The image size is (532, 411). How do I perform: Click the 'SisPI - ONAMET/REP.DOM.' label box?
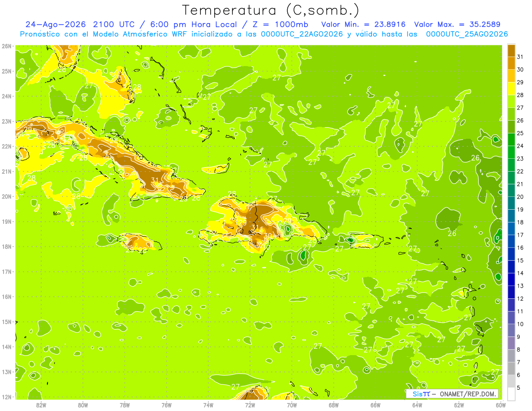click(452, 394)
